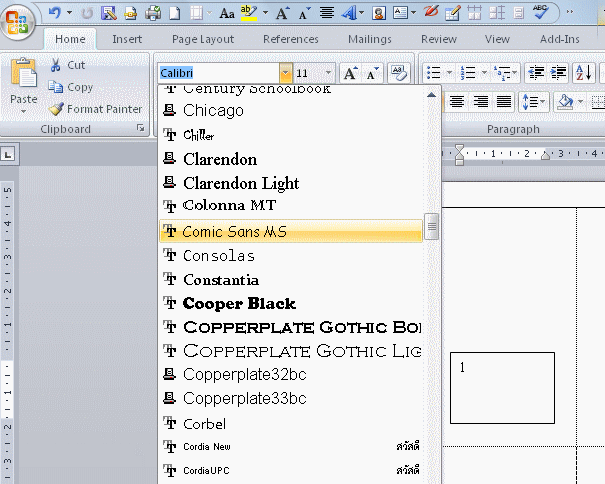Viewport: 605px width, 484px height.
Task: Click Copy in Clipboard group
Action: (71, 87)
